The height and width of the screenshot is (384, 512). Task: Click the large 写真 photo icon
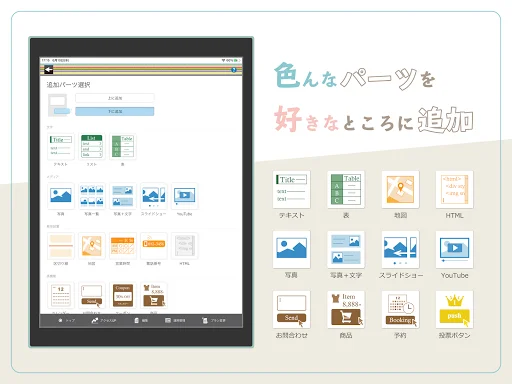(x=291, y=249)
